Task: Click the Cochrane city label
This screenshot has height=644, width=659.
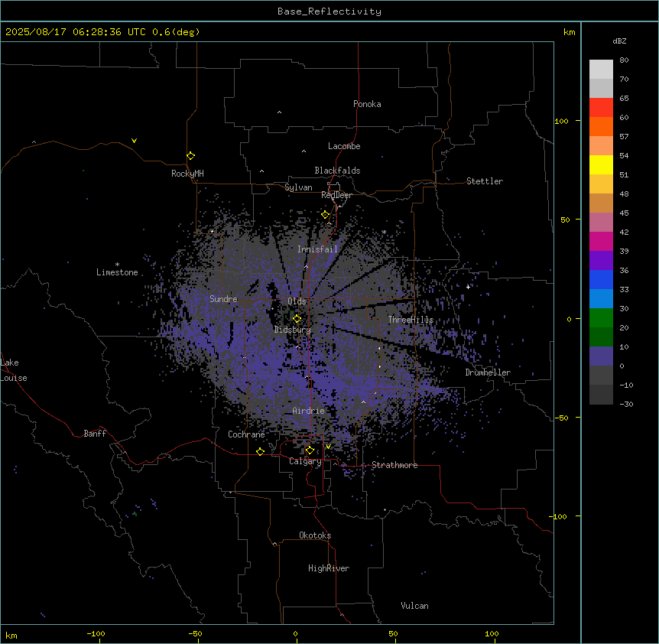Action: (x=246, y=434)
